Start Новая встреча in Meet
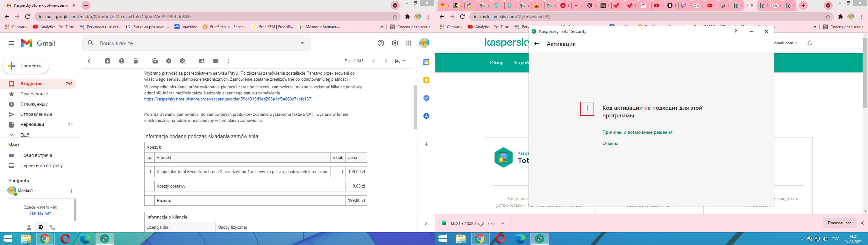The height and width of the screenshot is (245, 868). pyautogui.click(x=36, y=155)
